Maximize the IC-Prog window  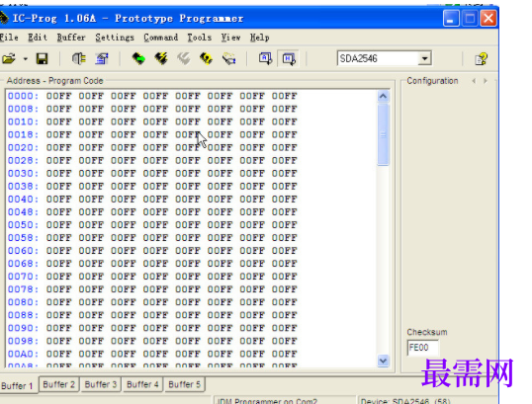[x=470, y=19]
